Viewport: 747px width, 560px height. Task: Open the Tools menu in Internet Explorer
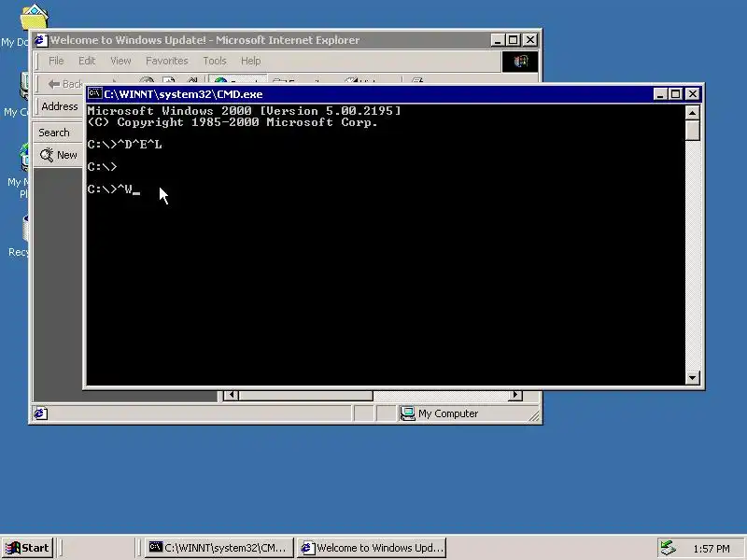(x=215, y=61)
